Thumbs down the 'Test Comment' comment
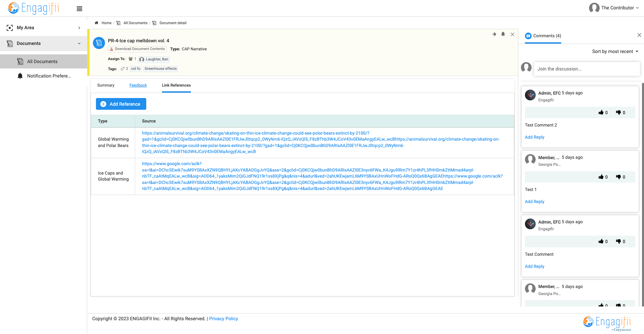This screenshot has width=644, height=334. point(619,241)
